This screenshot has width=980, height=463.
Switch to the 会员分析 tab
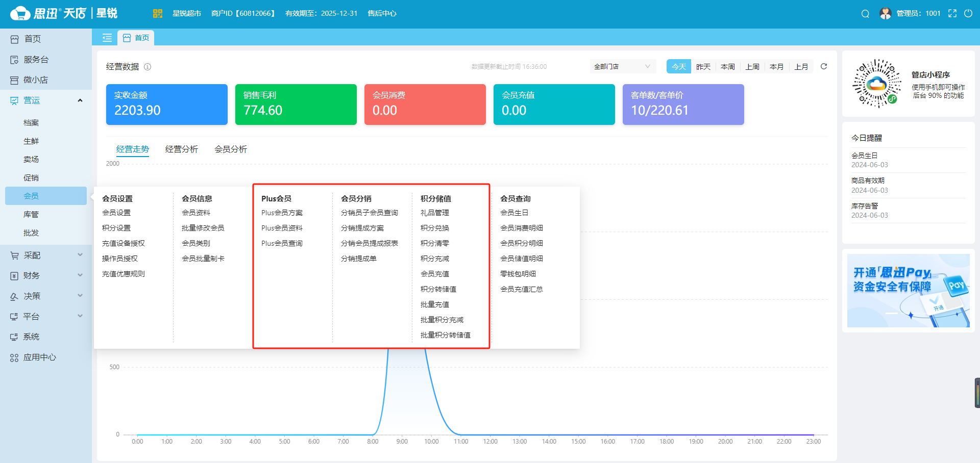[x=230, y=149]
